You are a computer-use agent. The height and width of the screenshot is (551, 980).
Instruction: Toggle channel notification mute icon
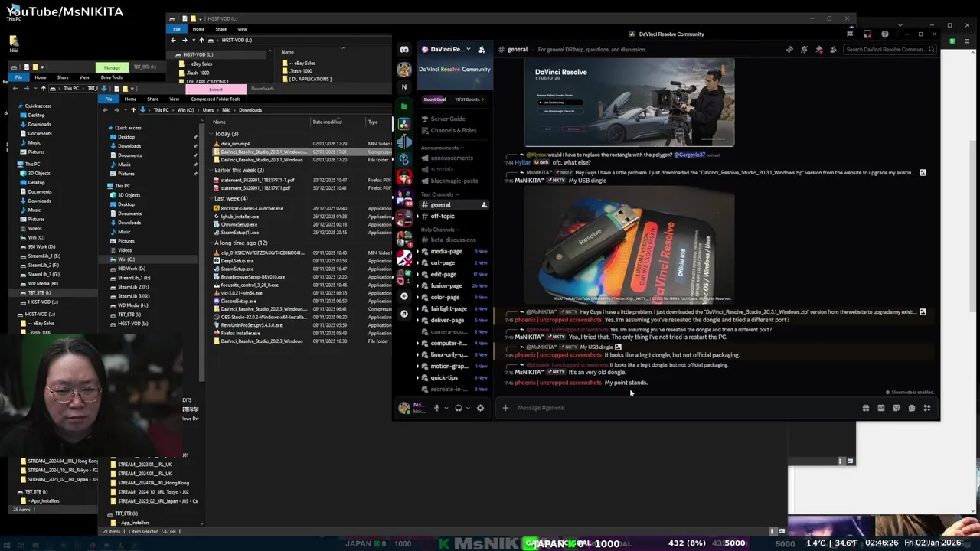pyautogui.click(x=804, y=50)
